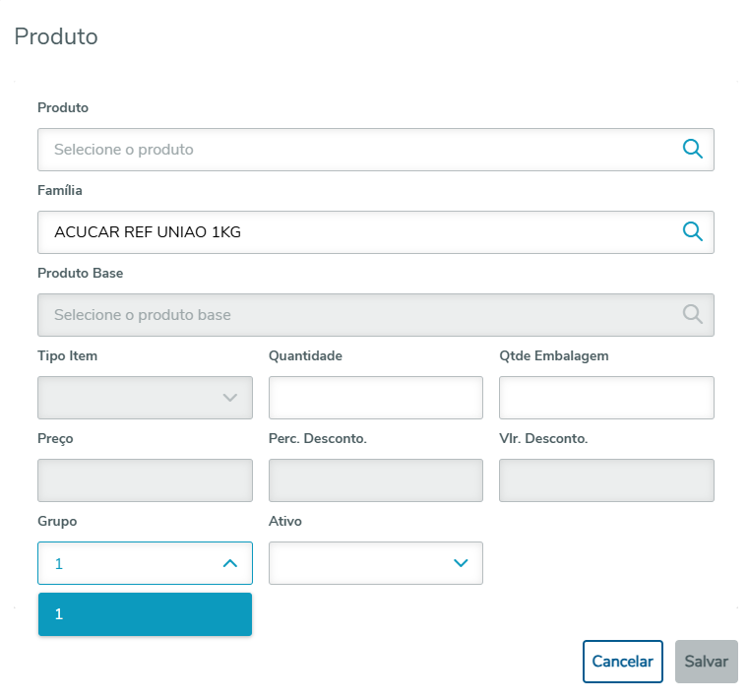The width and height of the screenshot is (748, 700).
Task: Click the Produto Base magnifier icon
Action: (x=693, y=314)
